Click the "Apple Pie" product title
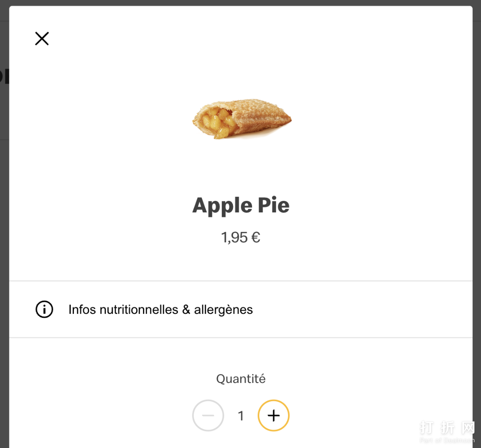 241,205
